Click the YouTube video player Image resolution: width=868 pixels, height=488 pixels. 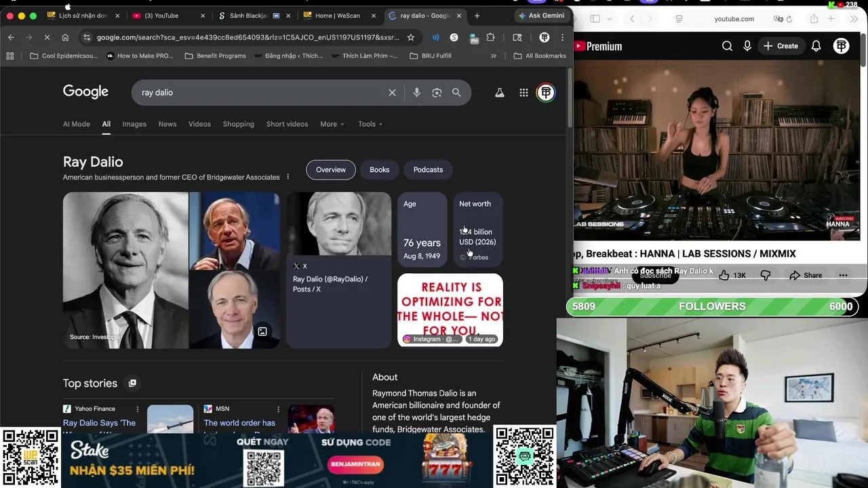click(717, 150)
